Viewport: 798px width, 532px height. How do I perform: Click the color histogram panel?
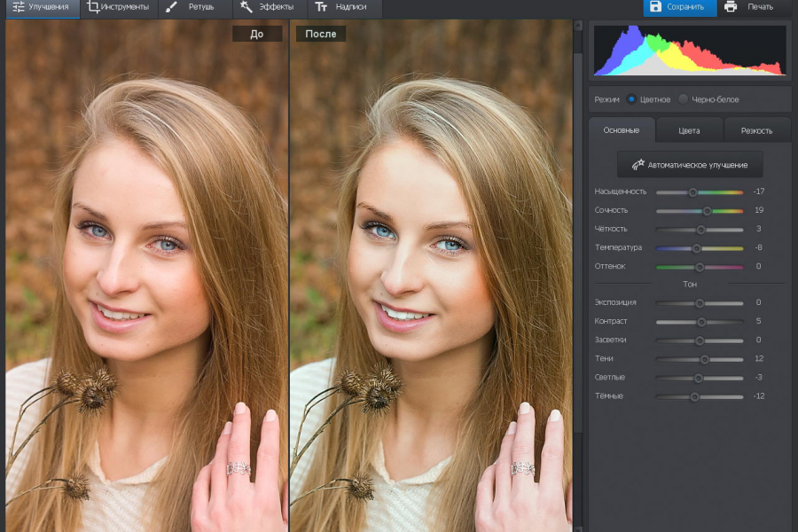click(x=690, y=51)
